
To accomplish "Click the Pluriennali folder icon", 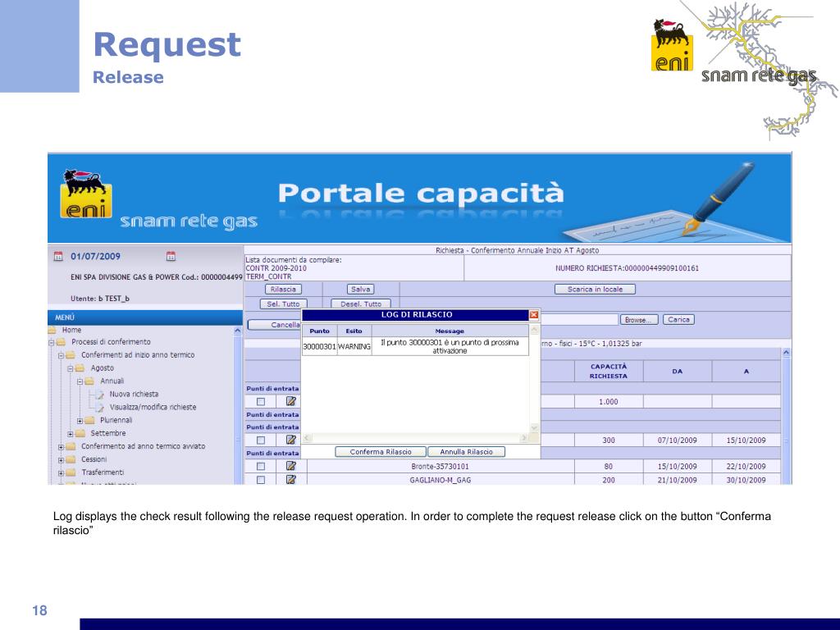I will tap(89, 421).
